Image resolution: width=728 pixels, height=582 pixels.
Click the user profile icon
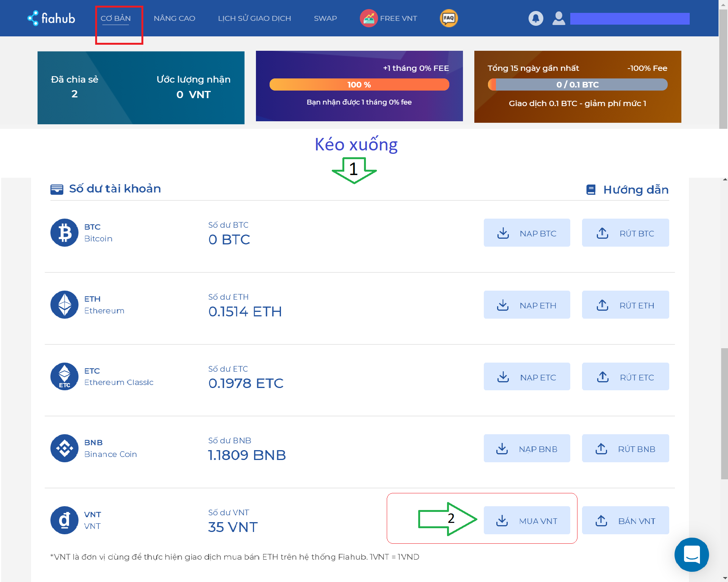point(559,18)
